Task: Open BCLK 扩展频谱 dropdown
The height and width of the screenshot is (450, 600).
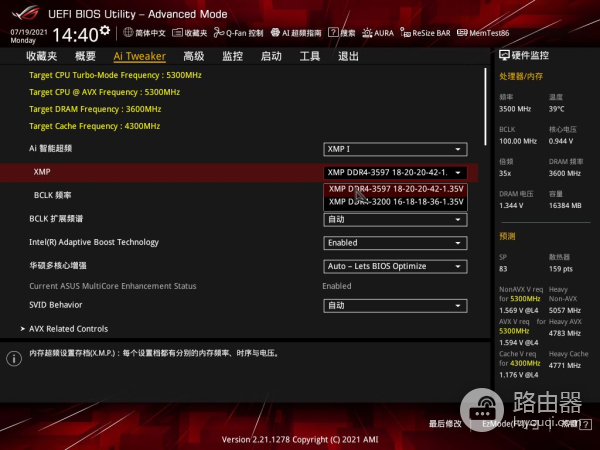Action: pyautogui.click(x=395, y=220)
